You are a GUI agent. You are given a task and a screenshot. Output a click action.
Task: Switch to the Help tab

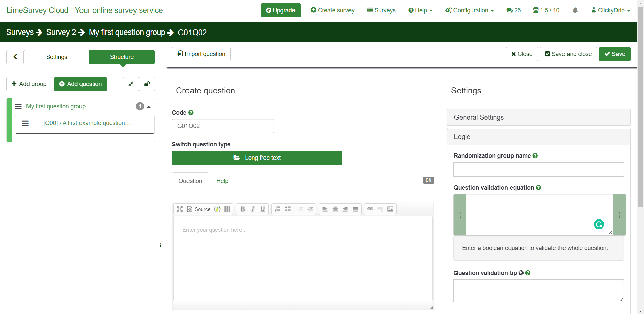(x=222, y=181)
